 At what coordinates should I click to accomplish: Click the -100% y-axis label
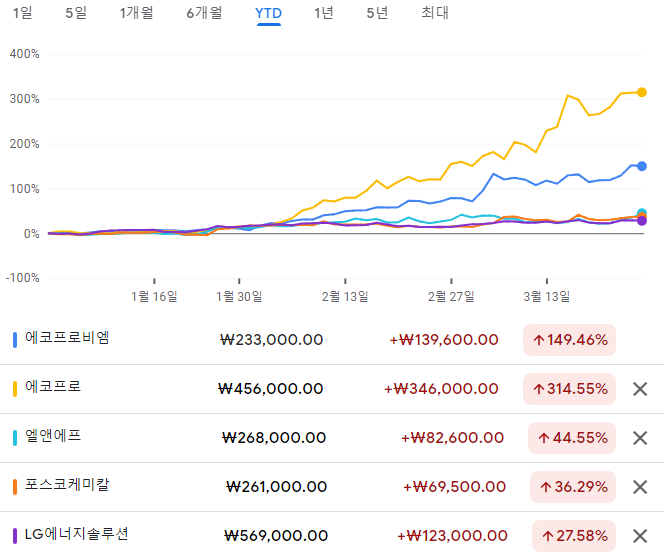pos(22,278)
